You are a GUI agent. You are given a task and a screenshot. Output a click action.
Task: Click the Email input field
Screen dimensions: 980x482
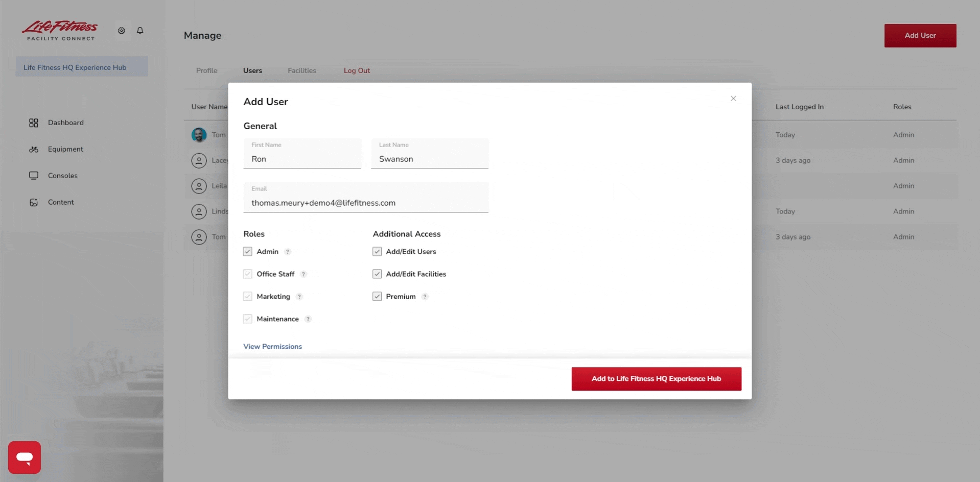[366, 198]
